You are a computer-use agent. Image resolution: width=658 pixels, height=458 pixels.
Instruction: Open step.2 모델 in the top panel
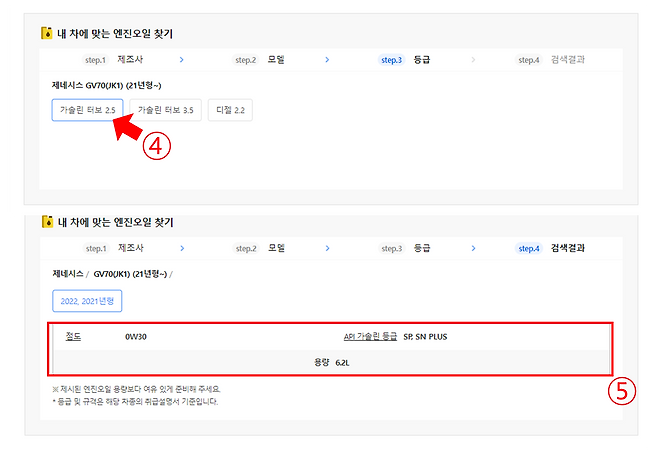[260, 60]
